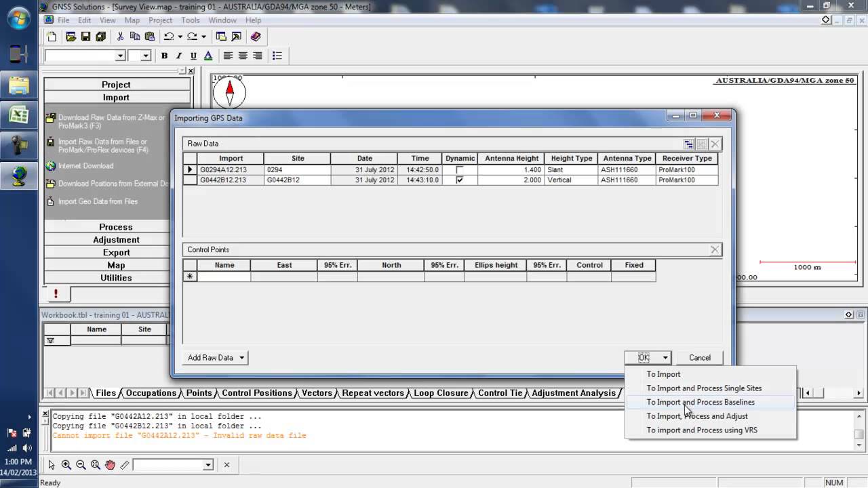Click Windows Start orb
Screen dimensions: 868x488
click(x=18, y=18)
